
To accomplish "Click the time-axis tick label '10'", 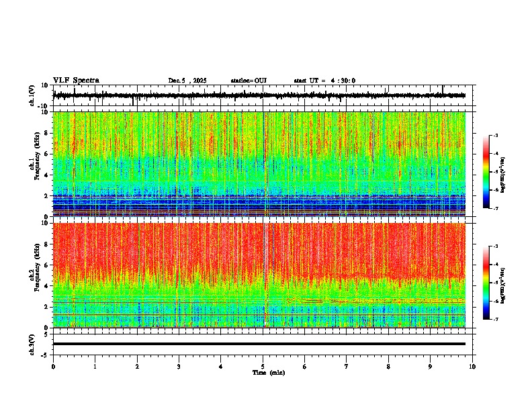I will (x=472, y=367).
